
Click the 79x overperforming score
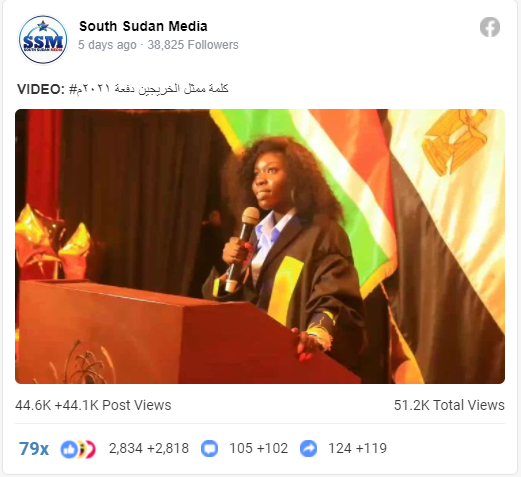pyautogui.click(x=34, y=449)
